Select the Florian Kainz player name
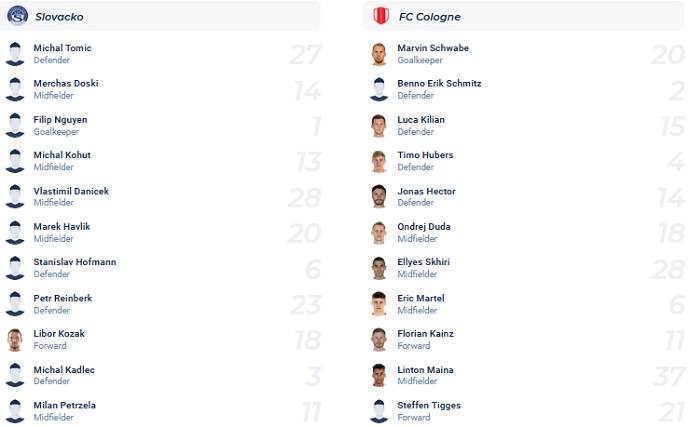The height and width of the screenshot is (427, 690). pos(427,334)
